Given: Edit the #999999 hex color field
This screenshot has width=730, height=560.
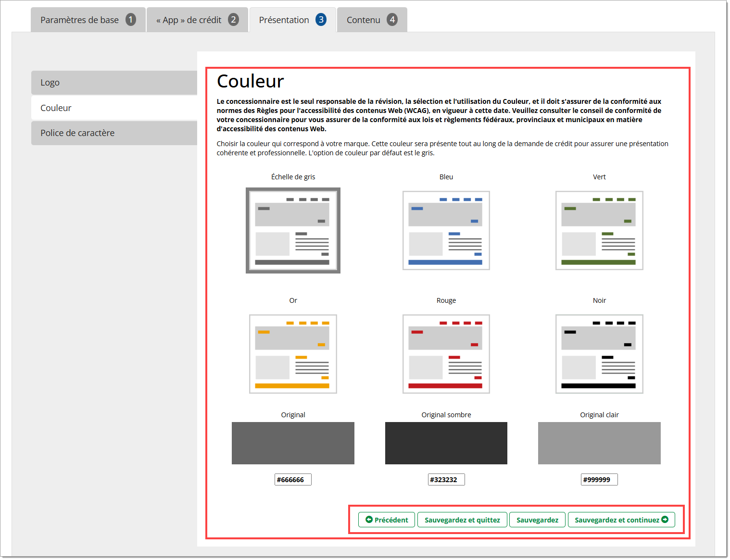Looking at the screenshot, I should (599, 480).
